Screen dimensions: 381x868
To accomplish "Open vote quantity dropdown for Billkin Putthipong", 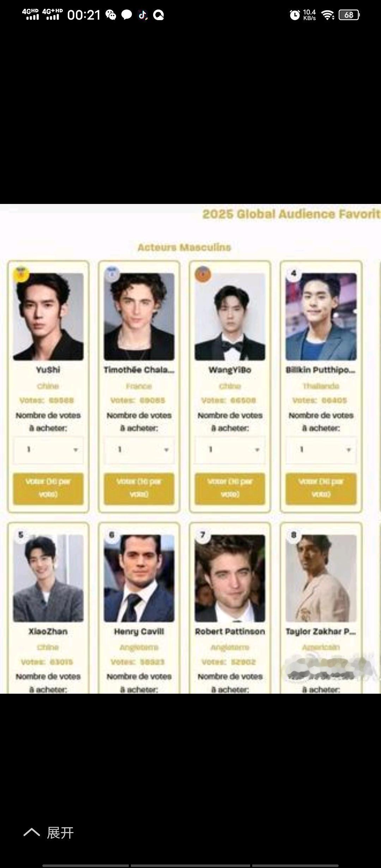I will 321,450.
